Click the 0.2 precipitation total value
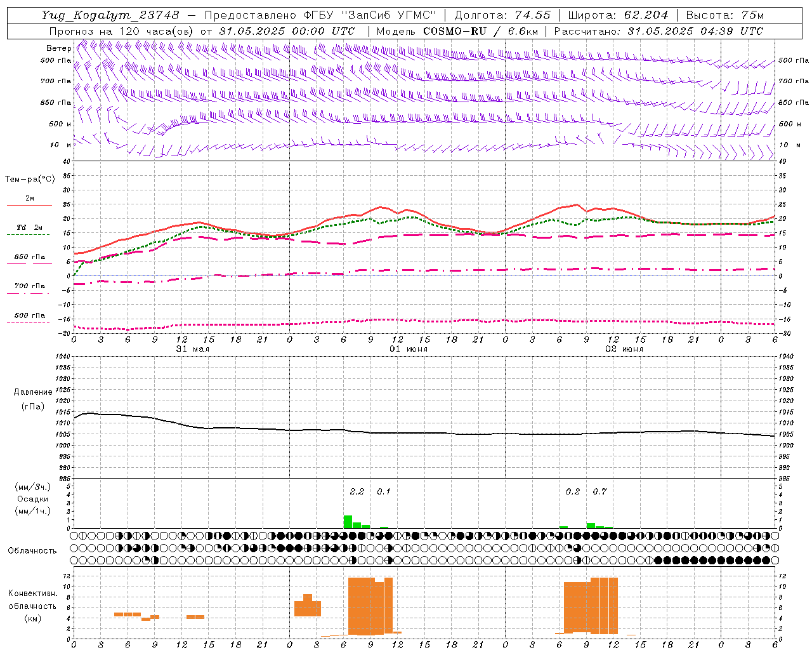Image resolution: width=812 pixels, height=650 pixels. (x=573, y=491)
